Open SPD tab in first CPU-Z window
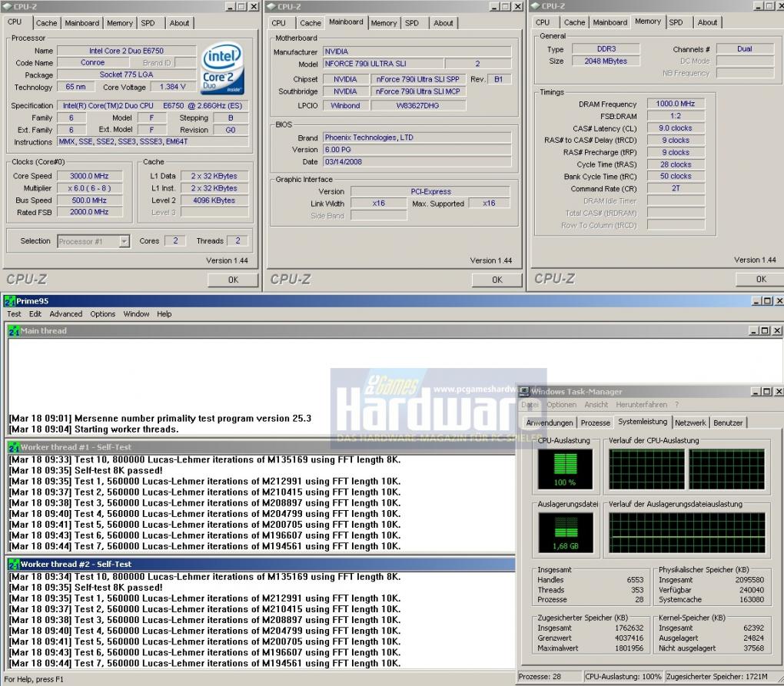 click(x=148, y=23)
